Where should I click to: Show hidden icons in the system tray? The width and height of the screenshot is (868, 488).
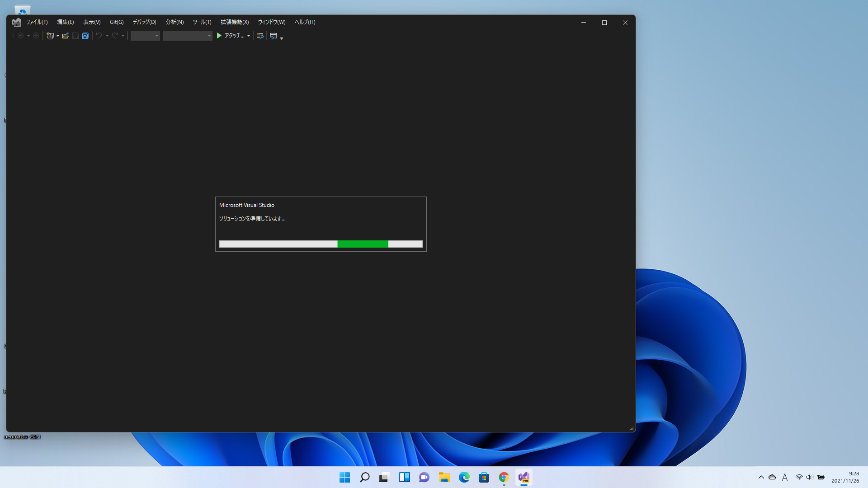click(761, 477)
